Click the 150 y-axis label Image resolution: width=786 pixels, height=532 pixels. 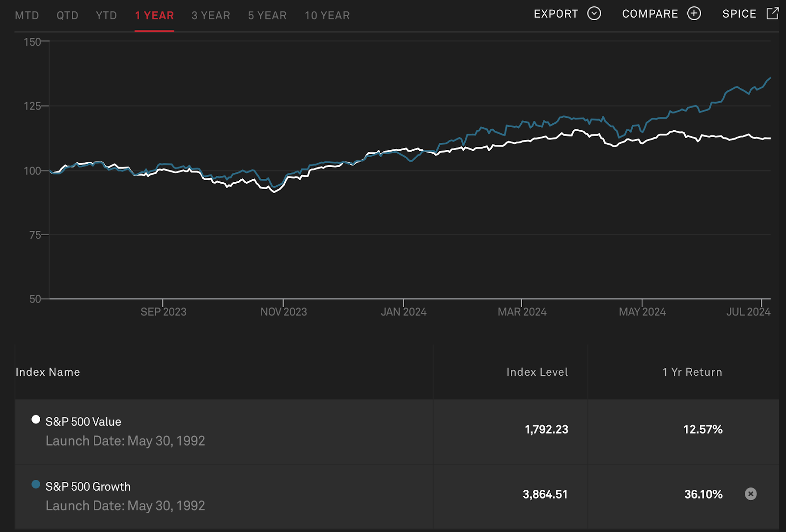(x=32, y=42)
